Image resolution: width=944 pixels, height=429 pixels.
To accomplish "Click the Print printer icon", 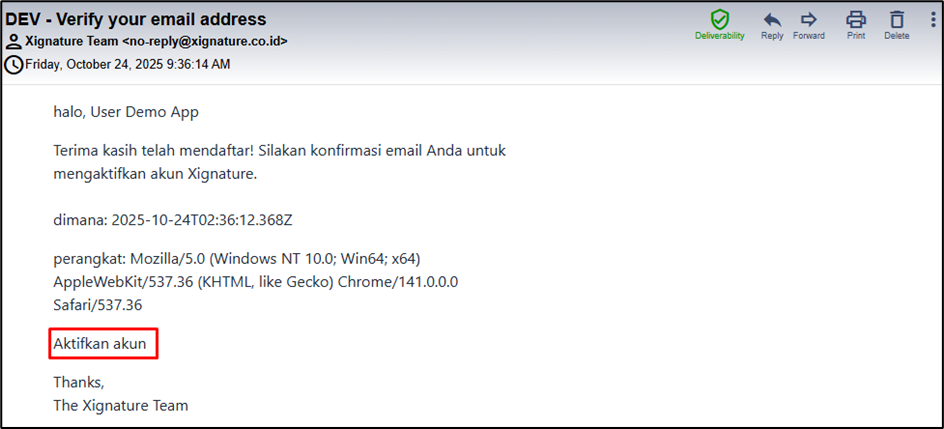I will tap(856, 19).
